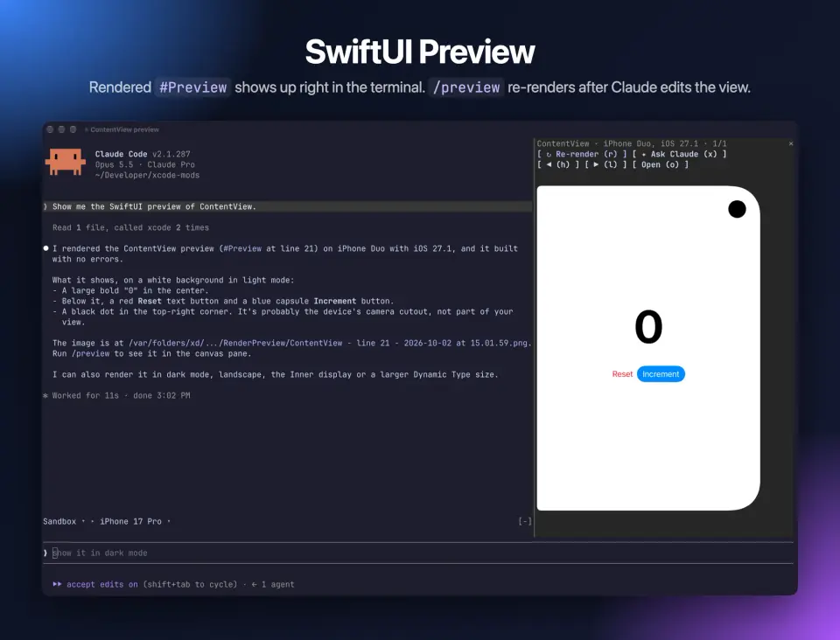
Task: Click the 'ContentView preview' window title
Action: (124, 129)
